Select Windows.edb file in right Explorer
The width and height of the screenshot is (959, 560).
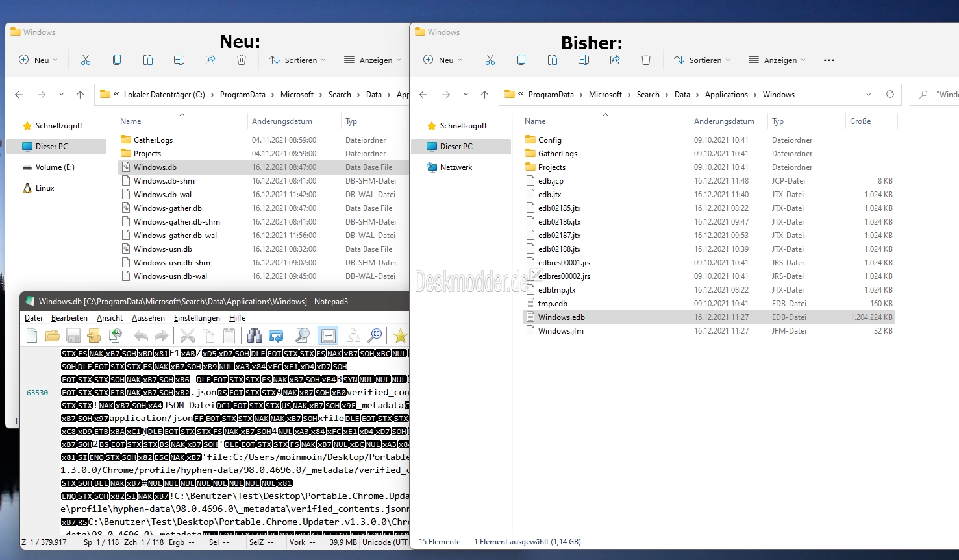click(x=709, y=317)
